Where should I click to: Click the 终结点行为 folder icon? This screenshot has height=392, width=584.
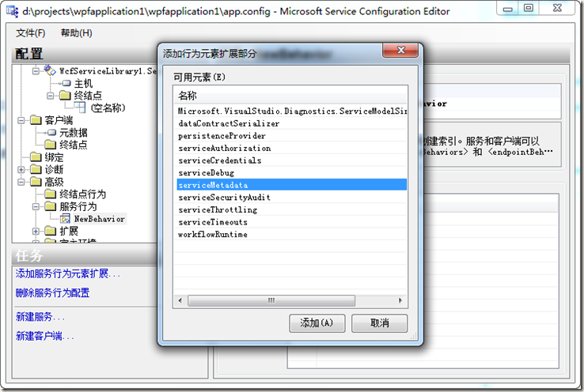[x=51, y=194]
